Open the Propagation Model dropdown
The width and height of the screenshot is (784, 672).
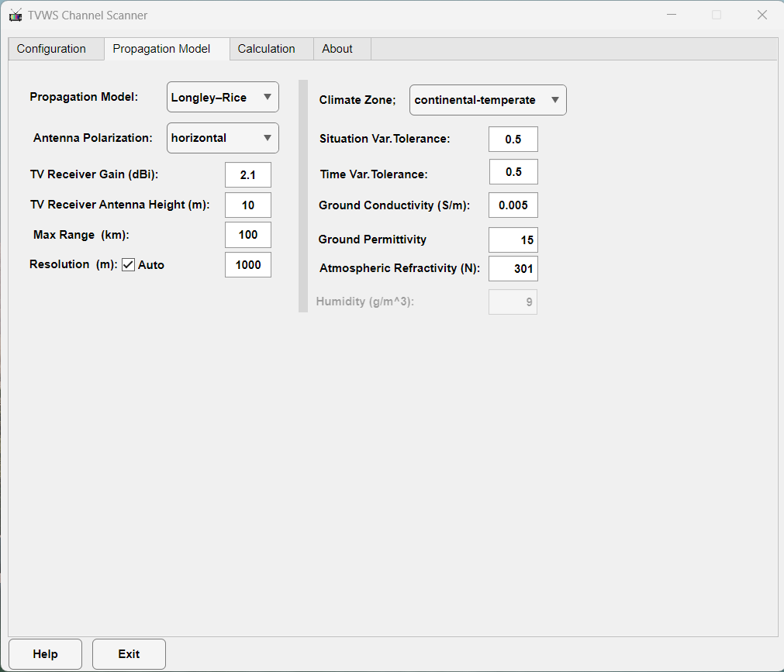223,98
